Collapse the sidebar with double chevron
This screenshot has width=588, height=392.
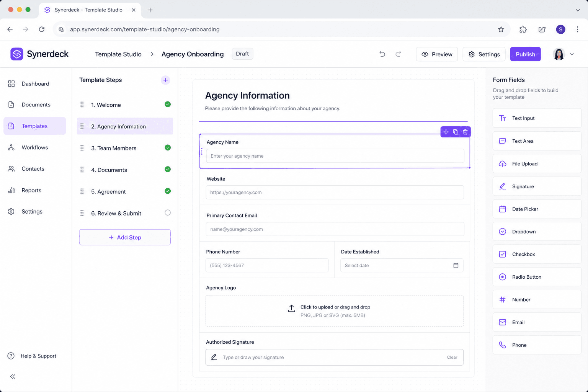13,377
